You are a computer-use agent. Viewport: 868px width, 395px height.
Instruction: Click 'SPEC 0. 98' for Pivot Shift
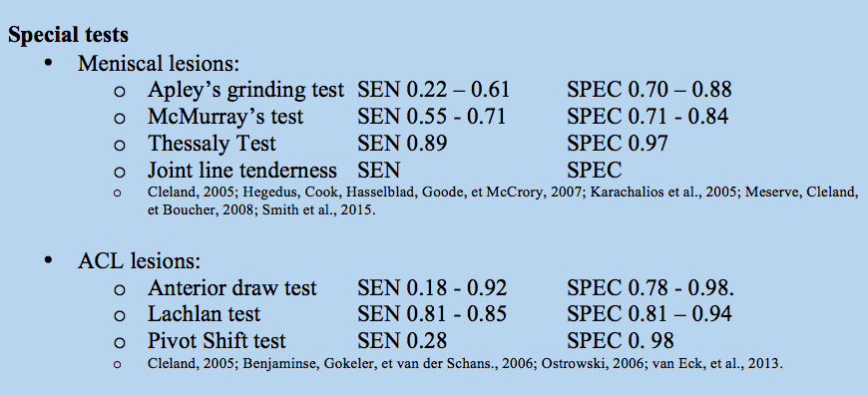[x=620, y=341]
